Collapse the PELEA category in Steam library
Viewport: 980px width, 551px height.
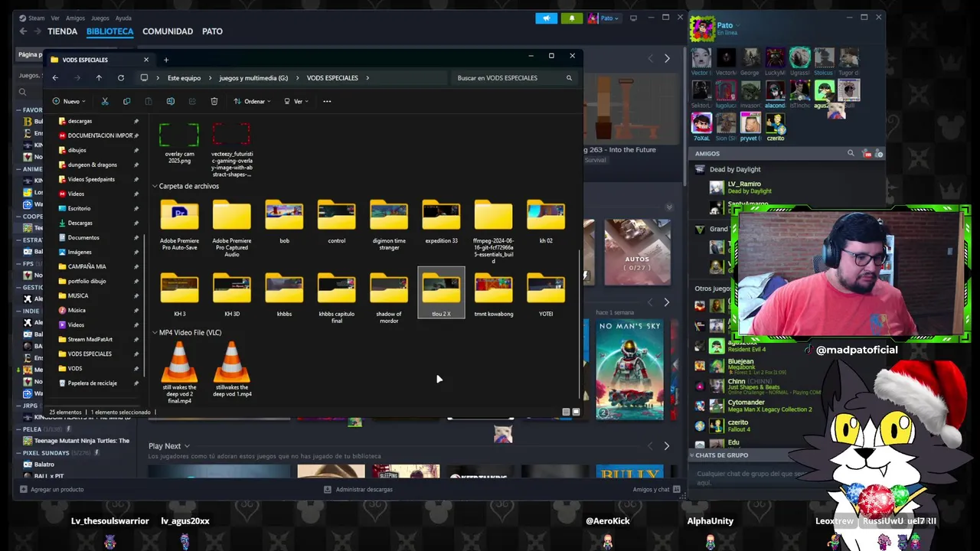click(18, 429)
